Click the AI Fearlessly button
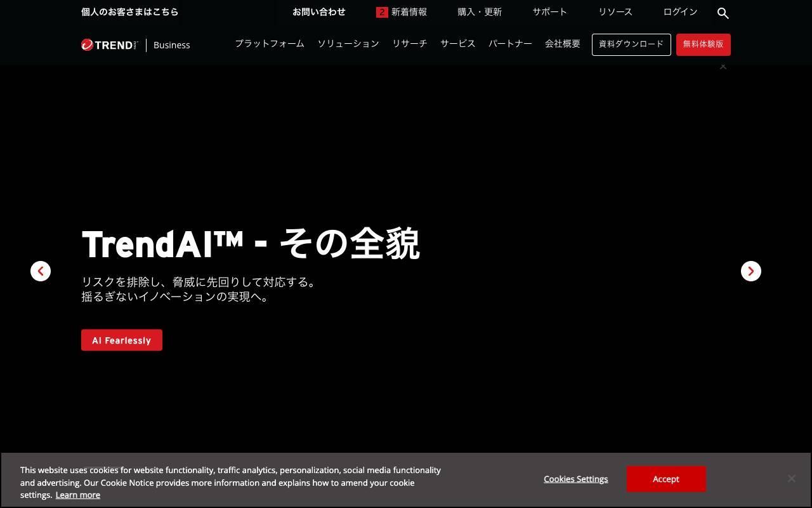This screenshot has width=812, height=508. [x=121, y=340]
